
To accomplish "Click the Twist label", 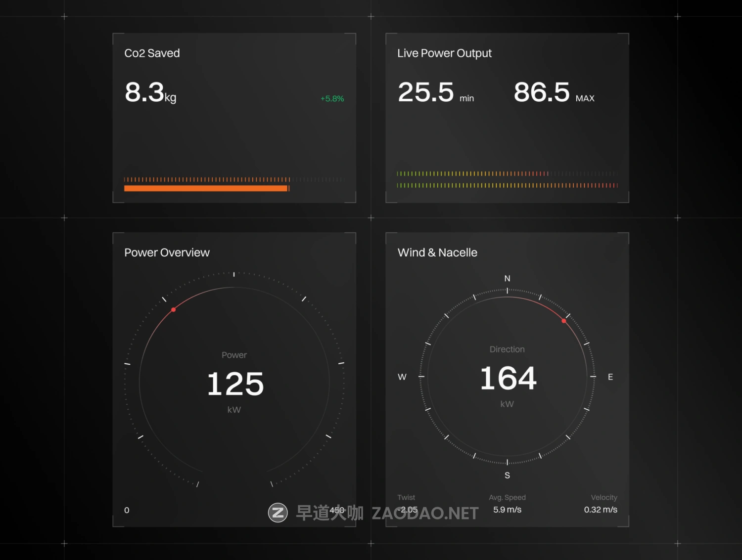I will pyautogui.click(x=406, y=498).
